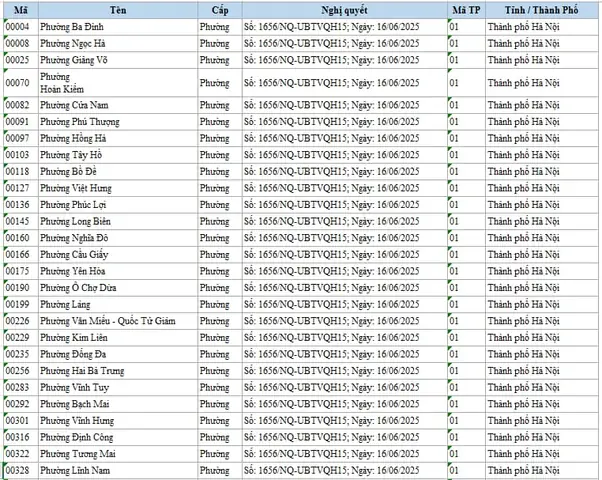Image resolution: width=602 pixels, height=480 pixels.
Task: Click the 'Phường Hoàn Kiếm' cell
Action: [118, 83]
